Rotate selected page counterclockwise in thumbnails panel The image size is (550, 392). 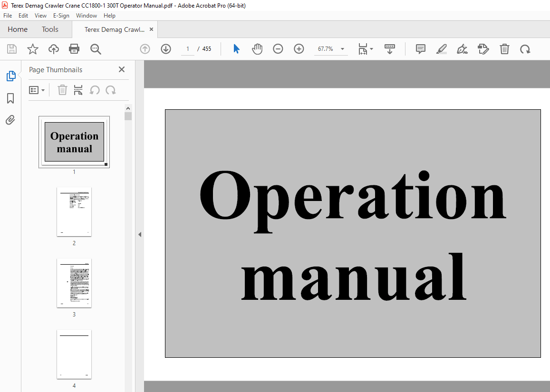coord(94,90)
